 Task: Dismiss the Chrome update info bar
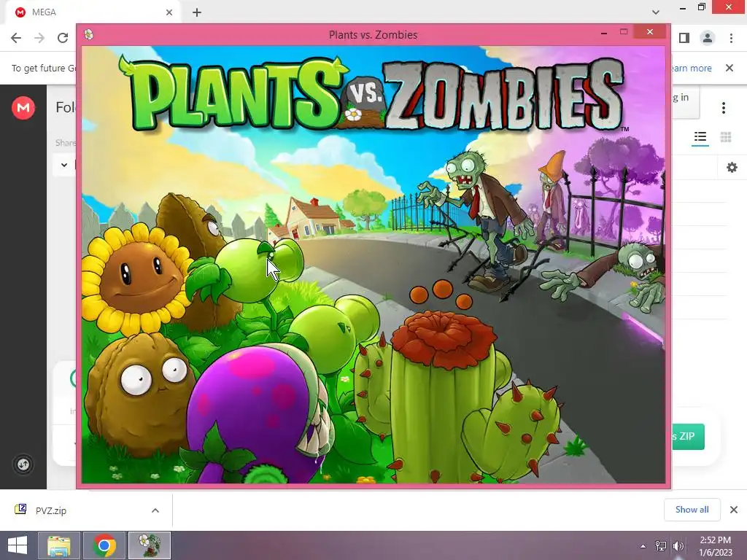click(x=729, y=68)
